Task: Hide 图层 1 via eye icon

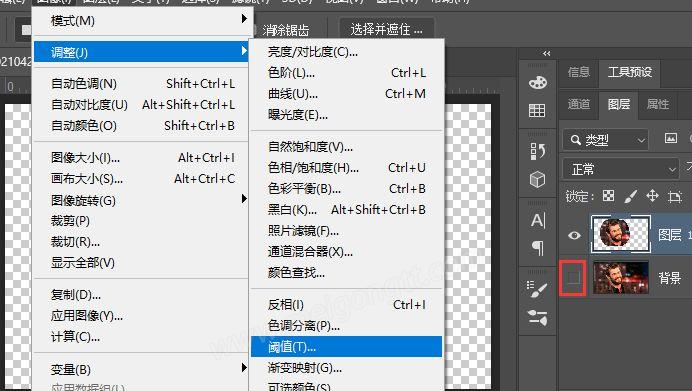Action: [x=574, y=235]
